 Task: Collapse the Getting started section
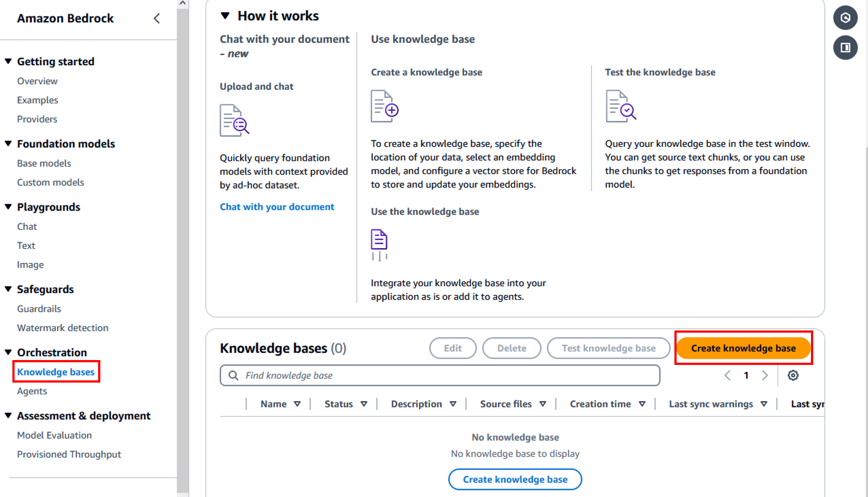(x=8, y=61)
